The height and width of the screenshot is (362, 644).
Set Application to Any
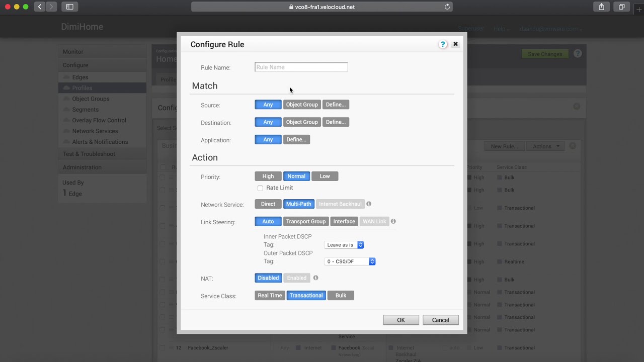[268, 140]
